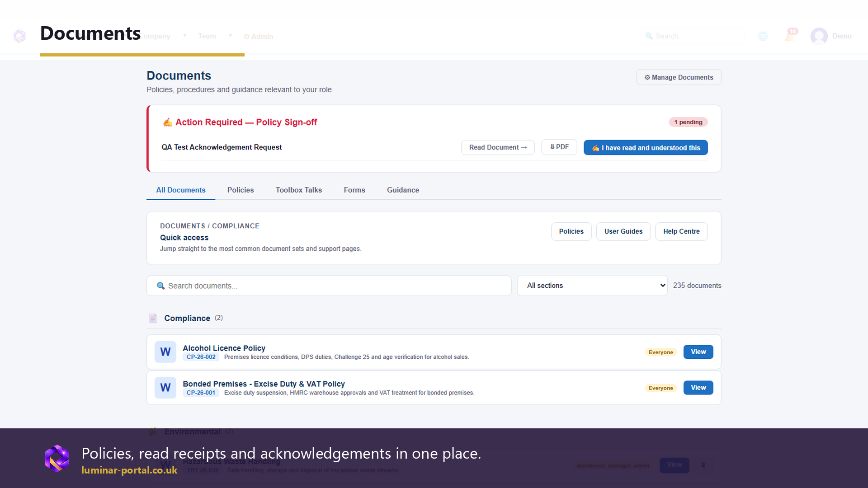This screenshot has width=868, height=488.
Task: Click Everyone badge on Alcohol Licence Policy
Action: 660,352
